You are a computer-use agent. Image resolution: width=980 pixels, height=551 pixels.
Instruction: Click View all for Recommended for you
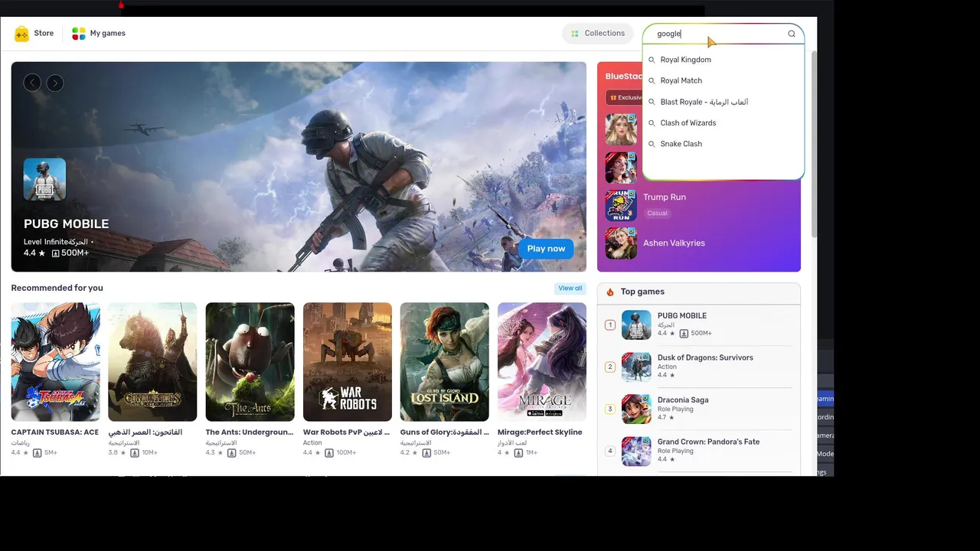point(570,289)
